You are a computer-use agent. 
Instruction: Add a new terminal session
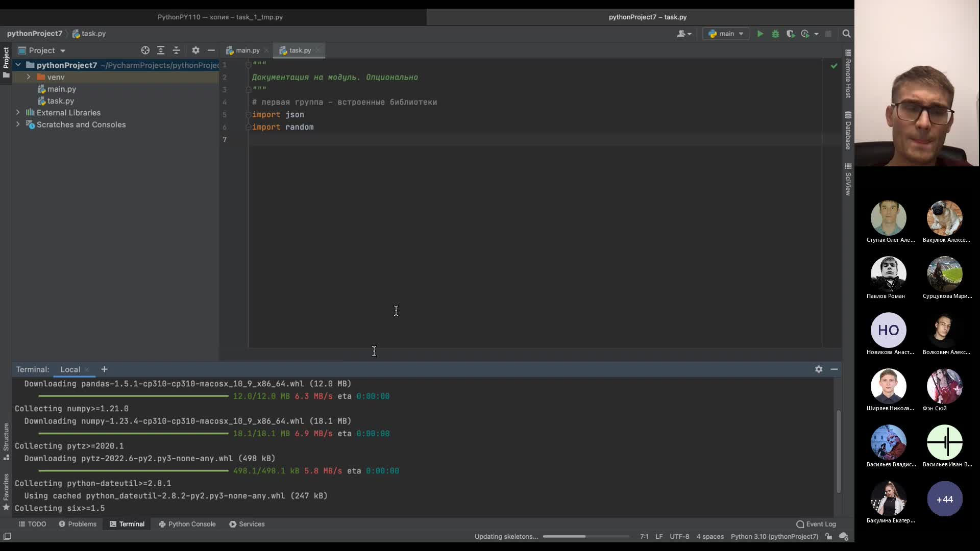click(x=104, y=369)
